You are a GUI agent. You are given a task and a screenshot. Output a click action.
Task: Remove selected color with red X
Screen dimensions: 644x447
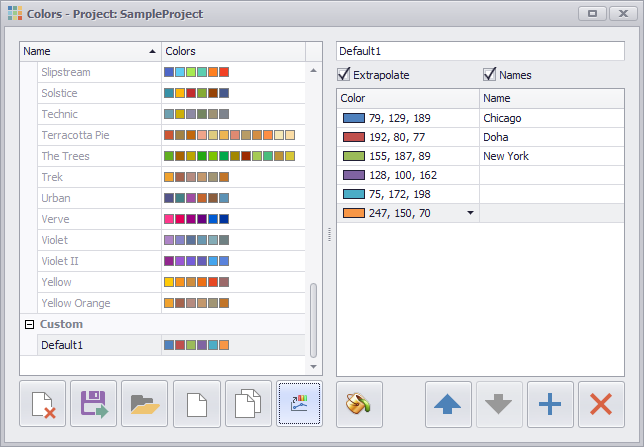coord(601,404)
